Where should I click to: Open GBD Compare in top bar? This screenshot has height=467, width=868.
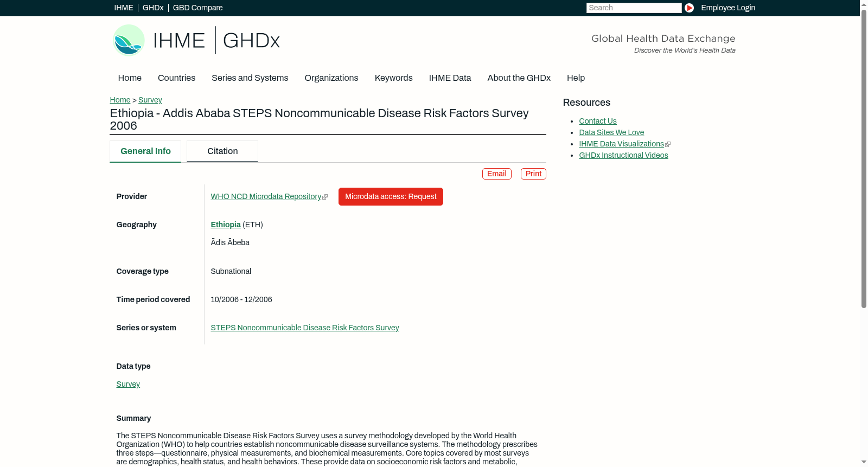pos(198,8)
